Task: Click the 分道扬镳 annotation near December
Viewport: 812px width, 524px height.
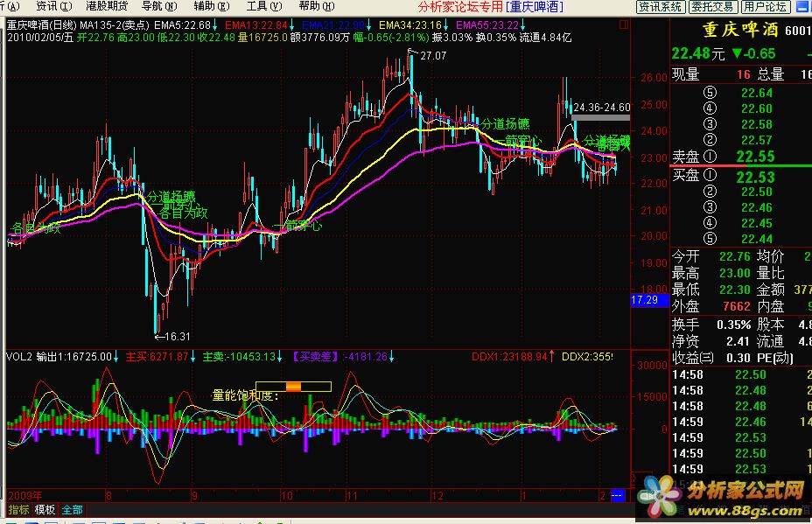Action: tap(506, 124)
